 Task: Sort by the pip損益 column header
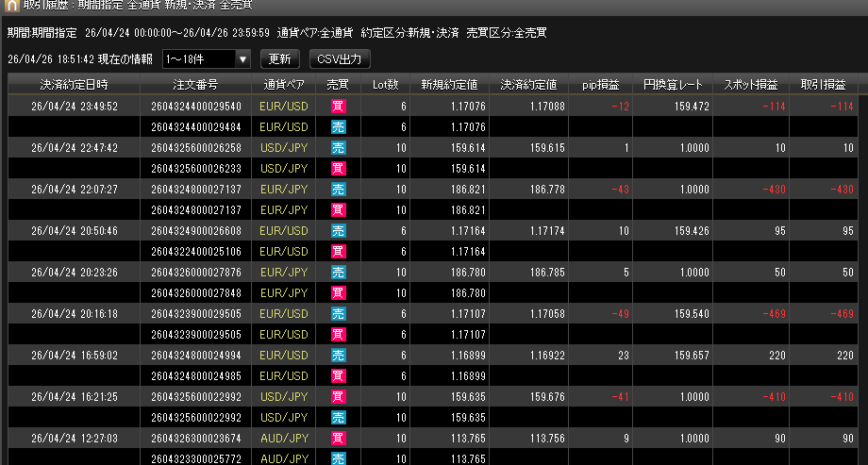602,85
